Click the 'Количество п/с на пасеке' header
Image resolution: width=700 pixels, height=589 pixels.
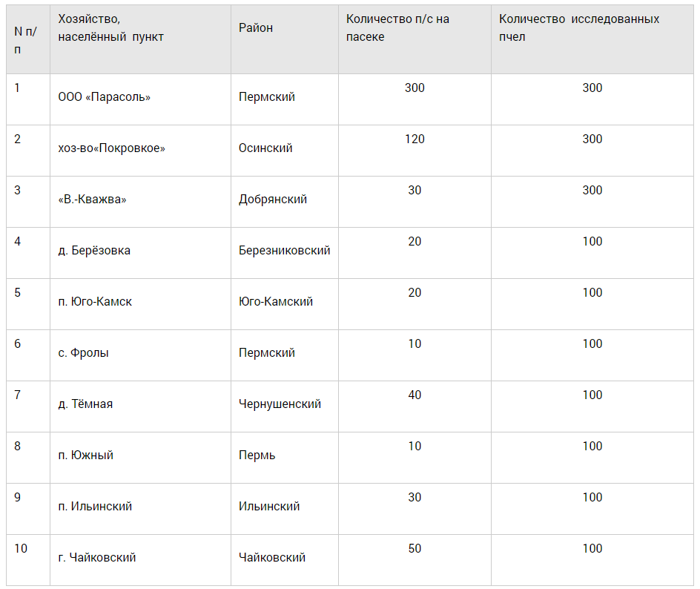pyautogui.click(x=397, y=28)
